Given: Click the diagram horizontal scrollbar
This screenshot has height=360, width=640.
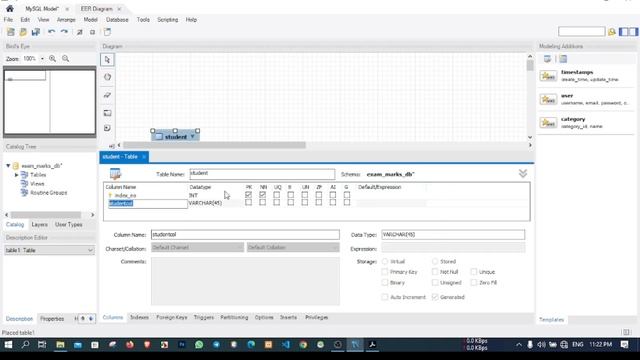Looking at the screenshot, I should point(214,145).
